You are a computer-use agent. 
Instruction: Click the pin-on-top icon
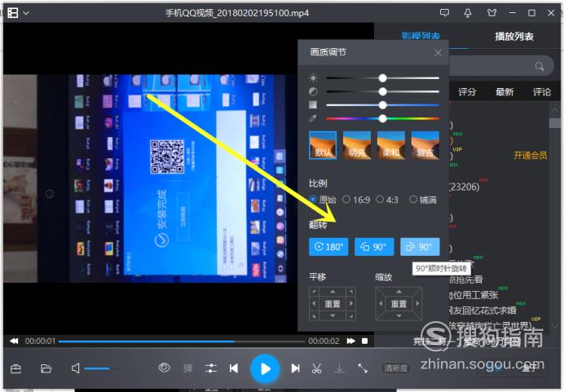click(x=468, y=13)
